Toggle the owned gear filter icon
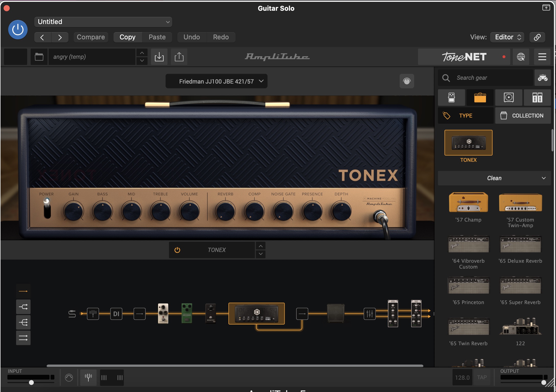The height and width of the screenshot is (392, 556). click(543, 78)
